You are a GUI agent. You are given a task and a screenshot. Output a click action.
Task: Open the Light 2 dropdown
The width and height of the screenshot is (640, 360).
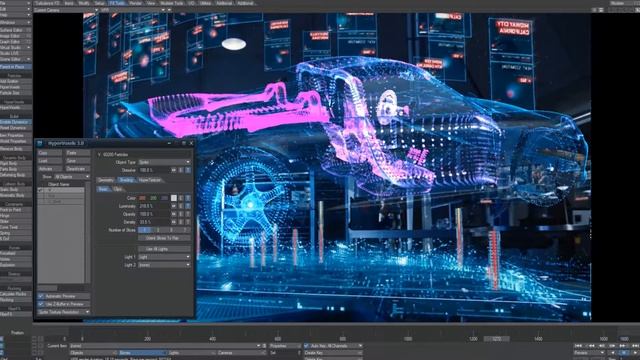coord(164,265)
